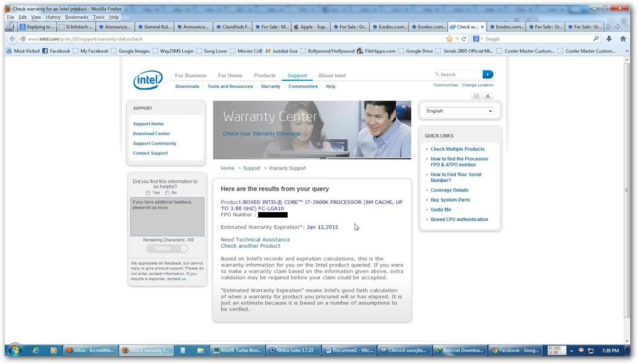Click the contact us link in feedback note

tap(176, 278)
